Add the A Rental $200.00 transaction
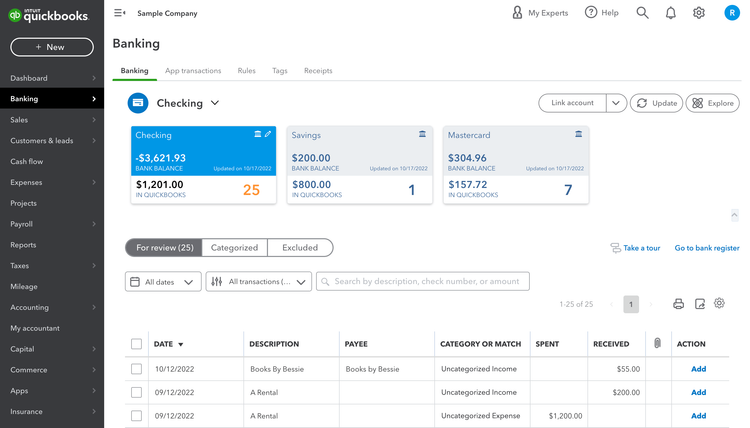This screenshot has height=428, width=750. [x=698, y=392]
